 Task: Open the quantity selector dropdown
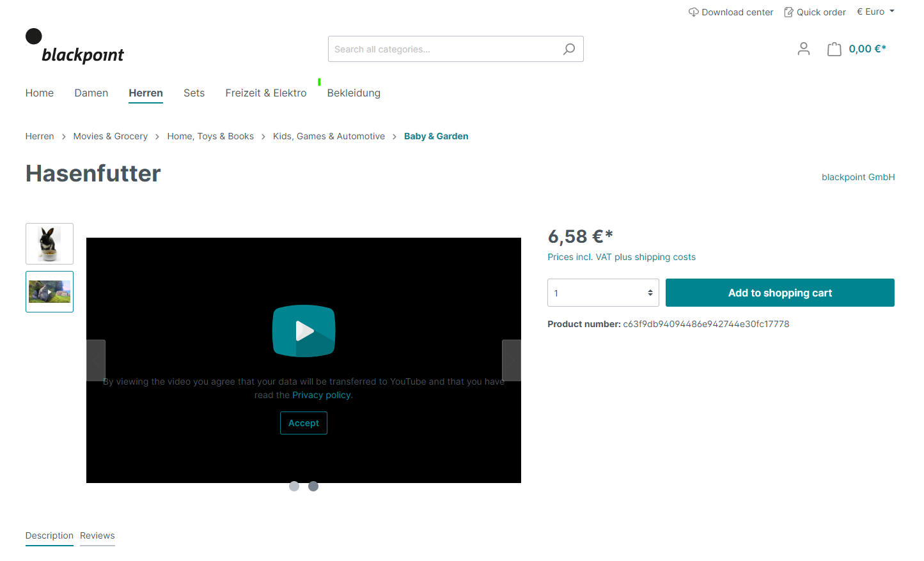pos(603,293)
